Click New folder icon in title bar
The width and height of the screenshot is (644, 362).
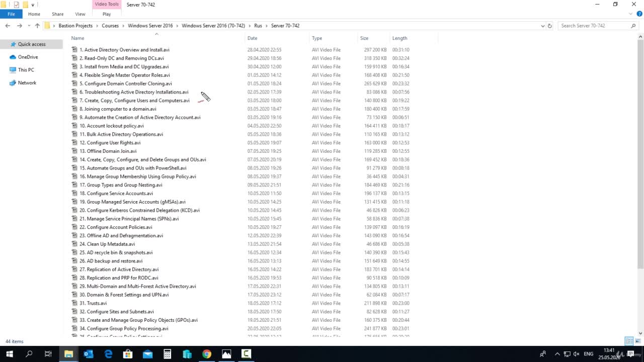pos(25,5)
